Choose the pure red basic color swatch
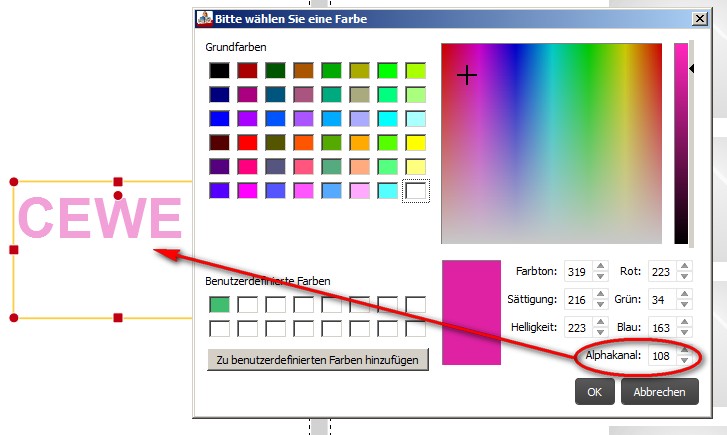This screenshot has height=435, width=727. pyautogui.click(x=247, y=142)
